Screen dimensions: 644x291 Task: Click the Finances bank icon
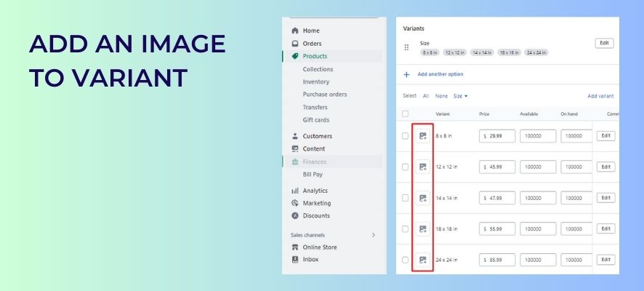point(294,162)
